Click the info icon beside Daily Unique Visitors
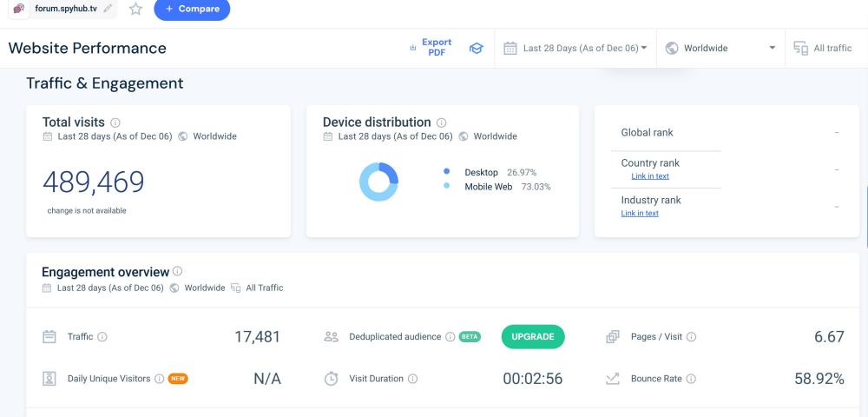This screenshot has height=417, width=868. 159,379
